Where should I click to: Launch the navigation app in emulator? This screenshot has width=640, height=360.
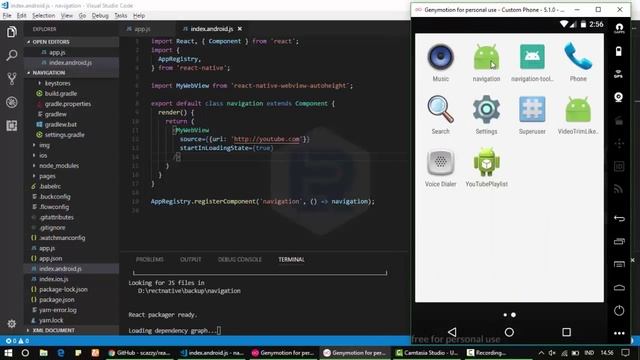click(486, 62)
